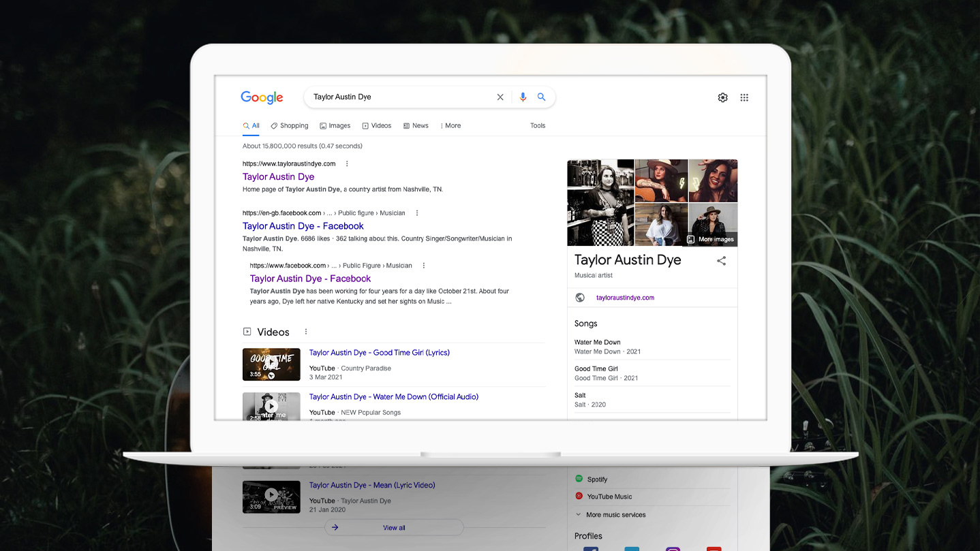
Task: Share the Taylor Austin Dye knowledge panel
Action: tap(721, 261)
